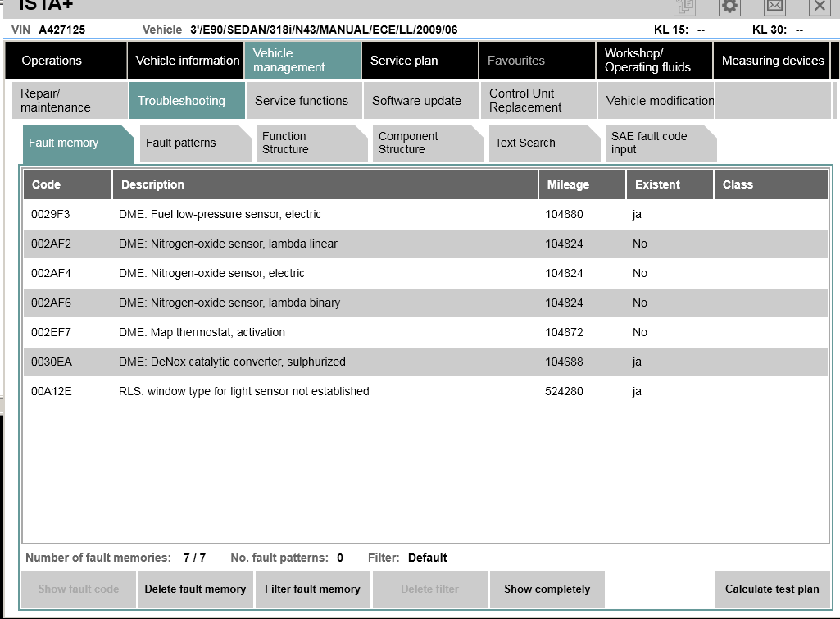
Task: Select fault code 00A12E row
Action: [426, 391]
